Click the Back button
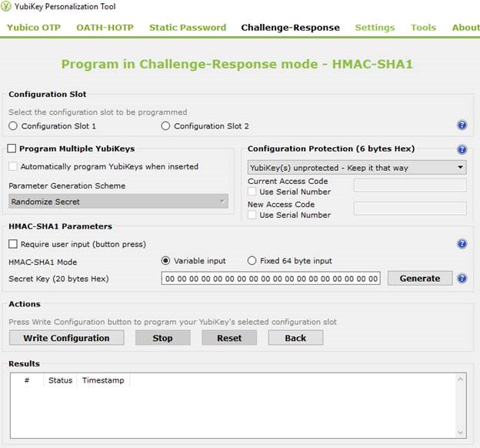Image resolution: width=480 pixels, height=448 pixels. [x=295, y=338]
